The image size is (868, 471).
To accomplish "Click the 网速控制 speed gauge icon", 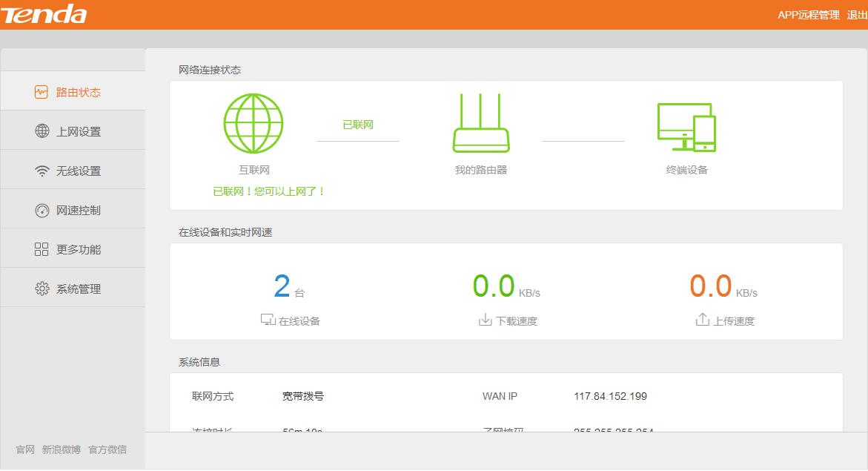I will coord(42,209).
